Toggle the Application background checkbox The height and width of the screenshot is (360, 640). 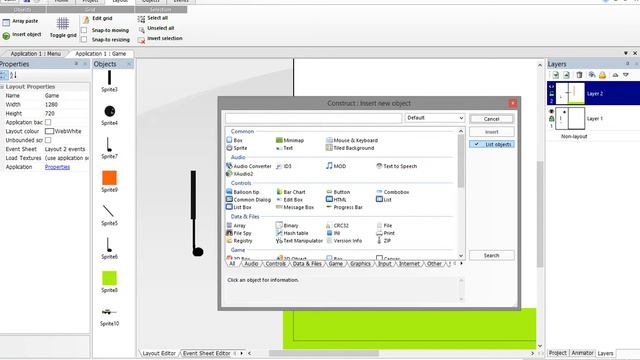(48, 122)
